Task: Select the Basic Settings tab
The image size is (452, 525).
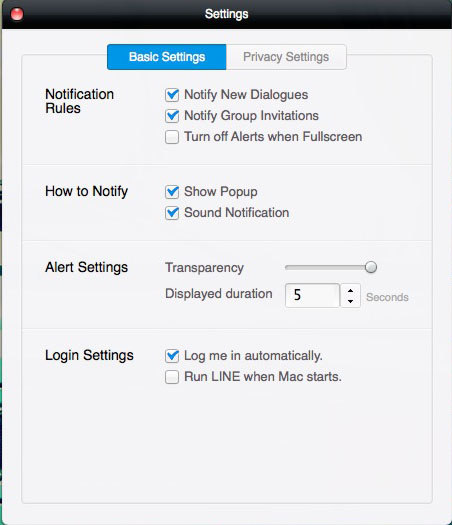Action: [167, 57]
